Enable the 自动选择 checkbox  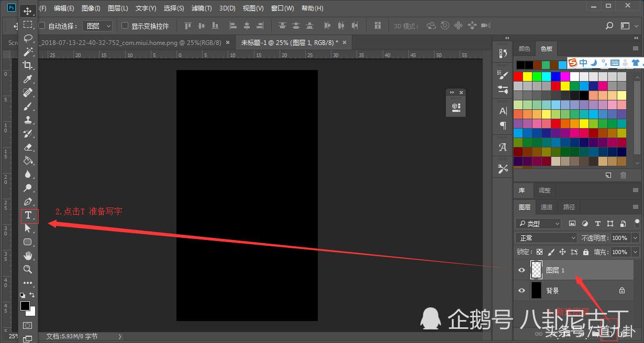click(x=42, y=26)
